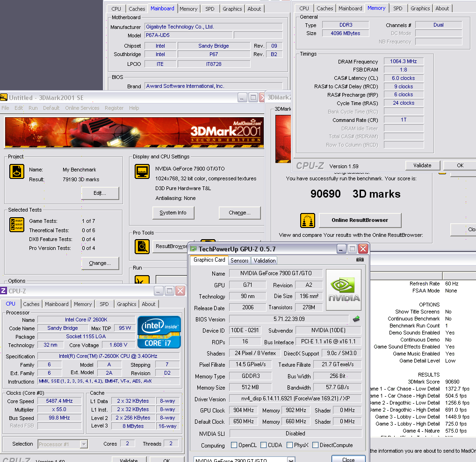
Task: Click the Selected Tests checklist icon
Action: coord(17,225)
